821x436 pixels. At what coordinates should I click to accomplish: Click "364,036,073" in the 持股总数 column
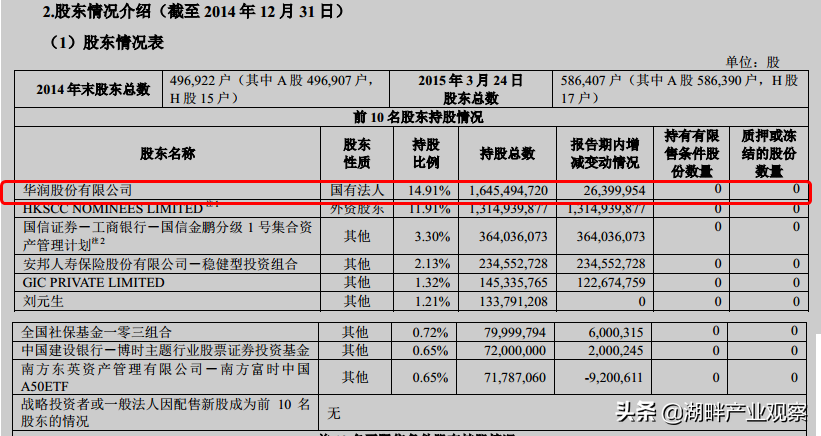(513, 237)
